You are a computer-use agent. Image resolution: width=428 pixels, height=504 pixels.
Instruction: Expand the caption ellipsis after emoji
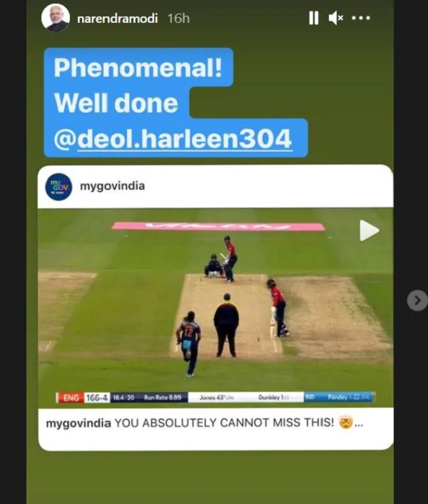point(359,424)
